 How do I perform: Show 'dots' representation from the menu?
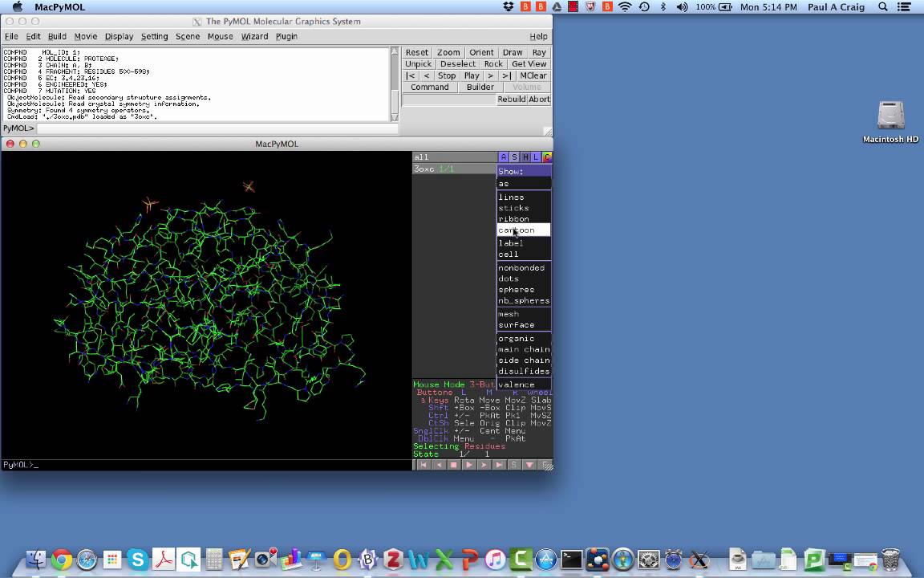click(x=524, y=279)
